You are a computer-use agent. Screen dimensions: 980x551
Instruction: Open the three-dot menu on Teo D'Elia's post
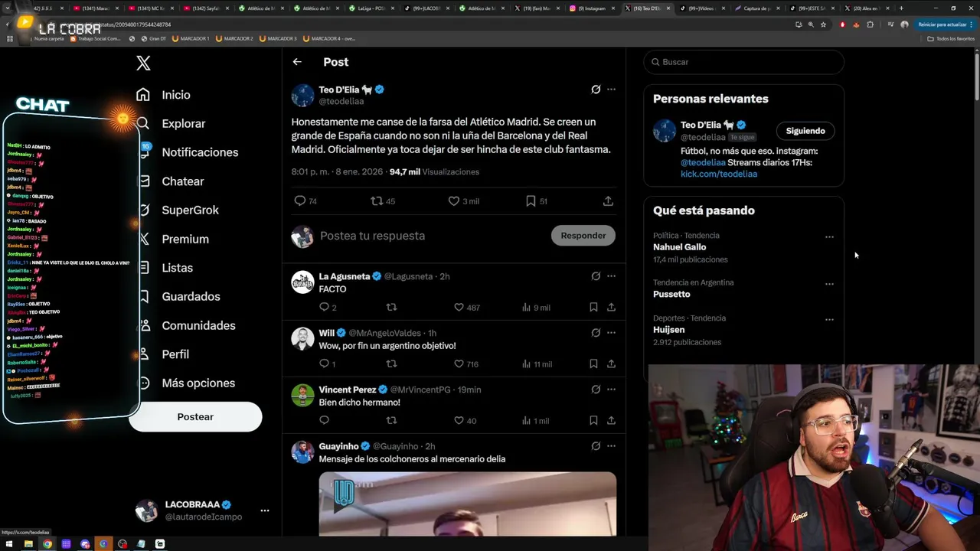[611, 90]
